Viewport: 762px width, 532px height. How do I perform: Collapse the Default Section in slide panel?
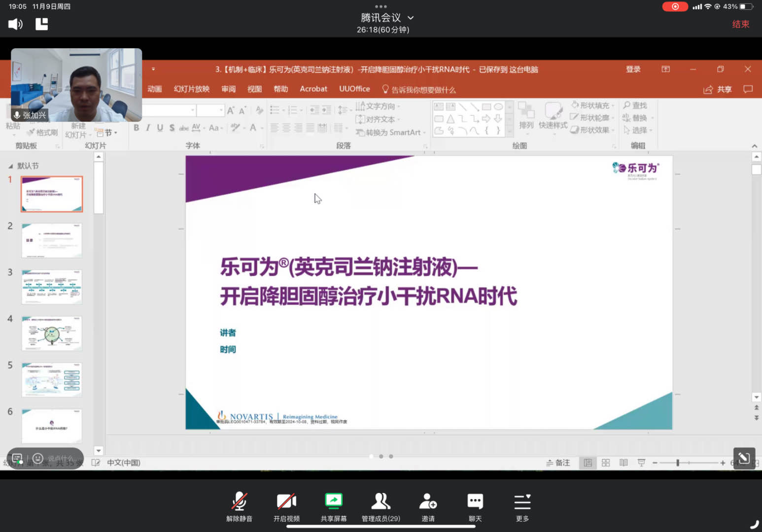tap(10, 166)
